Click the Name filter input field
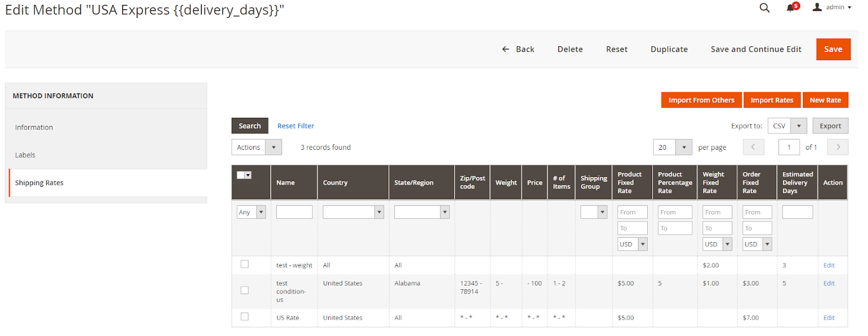Viewport: 868px width, 336px height. coord(294,212)
